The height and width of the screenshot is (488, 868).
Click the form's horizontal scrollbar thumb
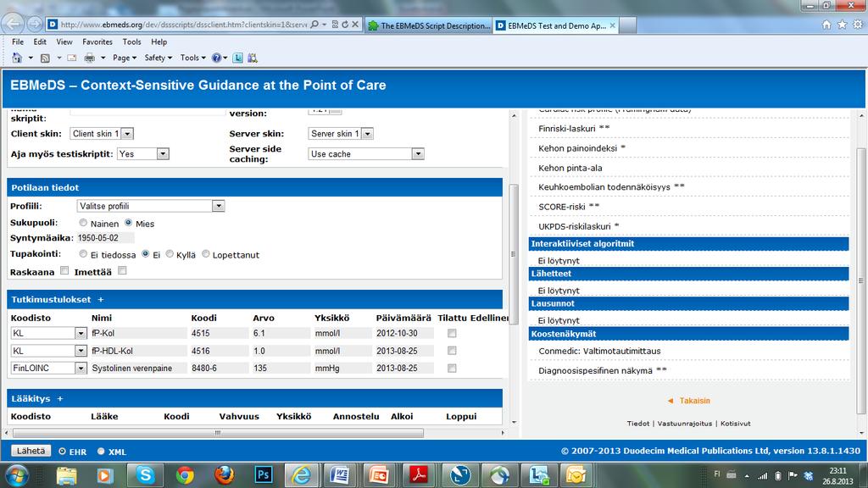click(218, 433)
